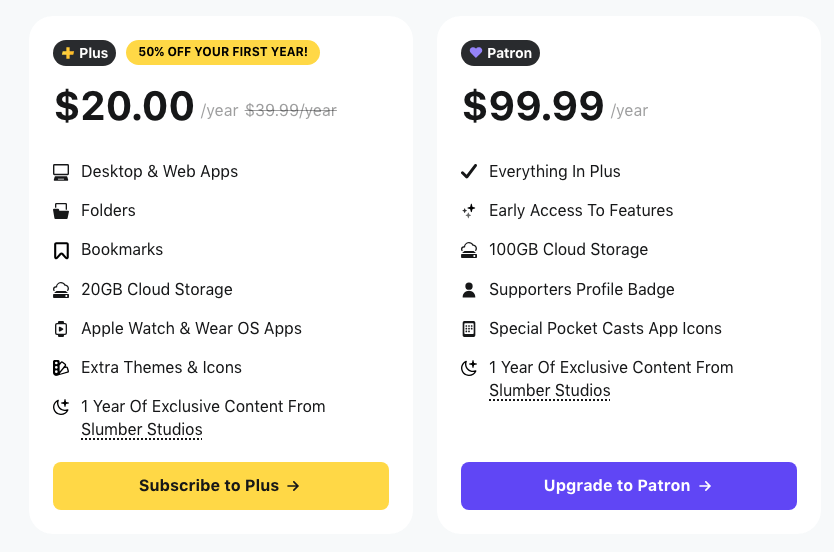Open Slumber Studios link in Plus card
This screenshot has width=834, height=552.
click(x=142, y=430)
